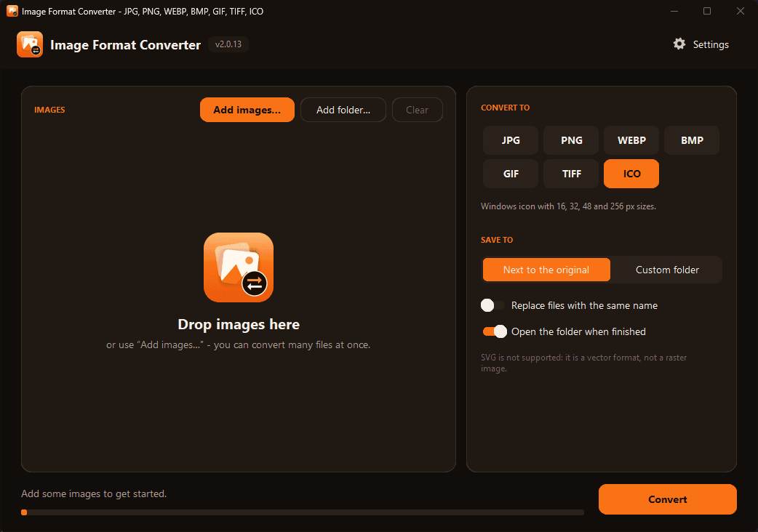Enable Replace files with the same name
This screenshot has width=758, height=532.
tap(493, 305)
